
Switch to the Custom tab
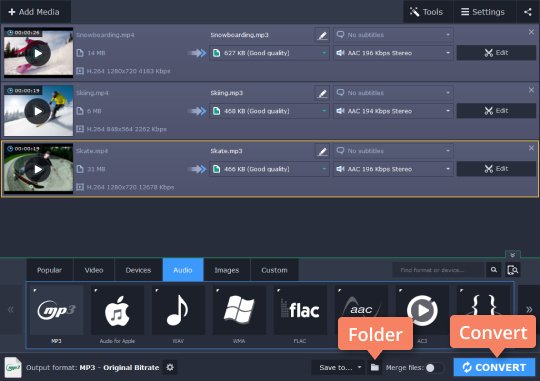[x=274, y=270]
